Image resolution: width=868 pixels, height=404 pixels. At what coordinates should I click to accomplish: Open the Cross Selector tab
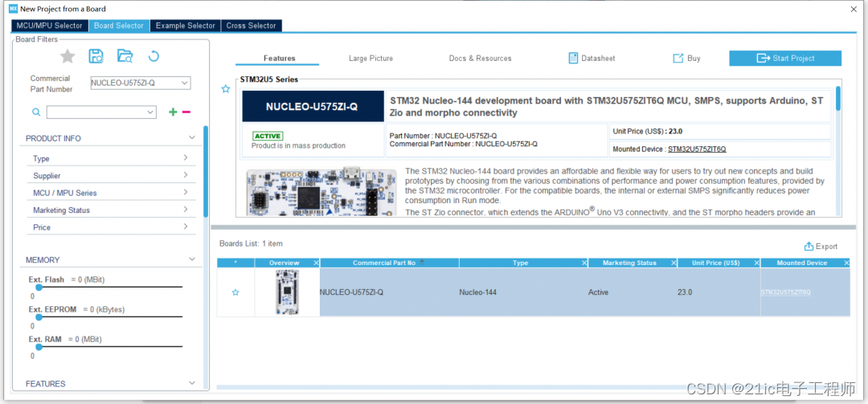252,26
